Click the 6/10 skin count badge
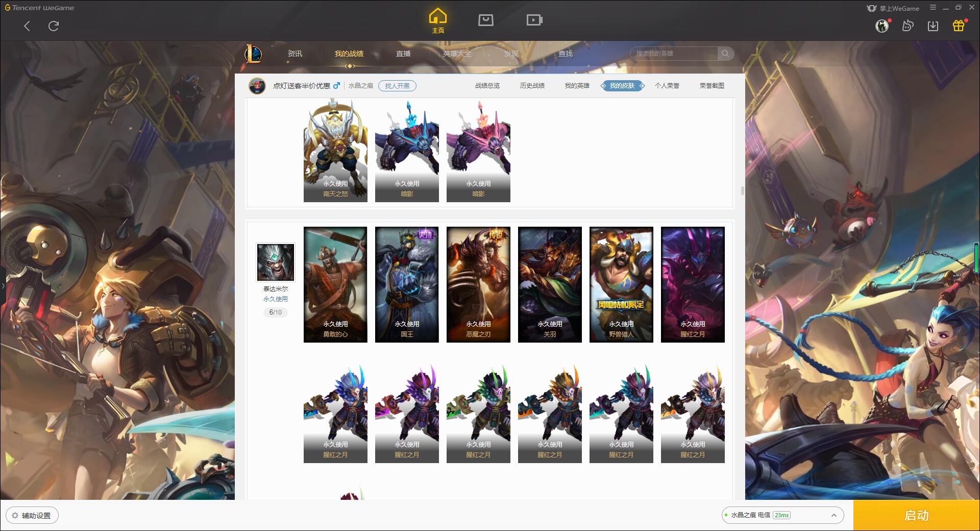This screenshot has width=980, height=531. coord(276,312)
